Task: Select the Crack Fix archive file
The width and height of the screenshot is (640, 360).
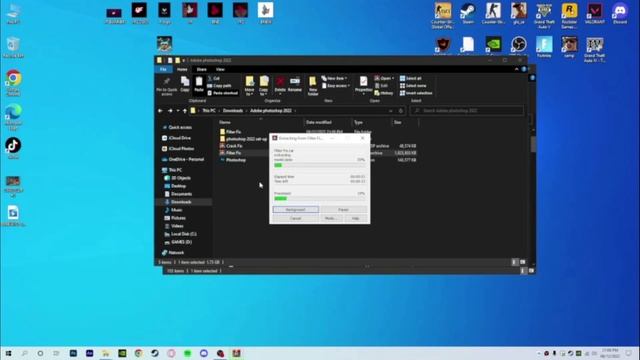Action: click(x=231, y=146)
